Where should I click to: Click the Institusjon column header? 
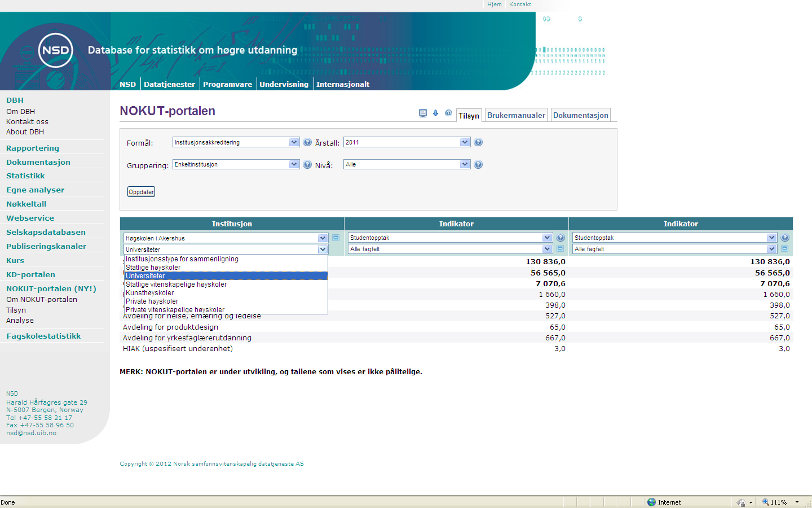pyautogui.click(x=232, y=224)
